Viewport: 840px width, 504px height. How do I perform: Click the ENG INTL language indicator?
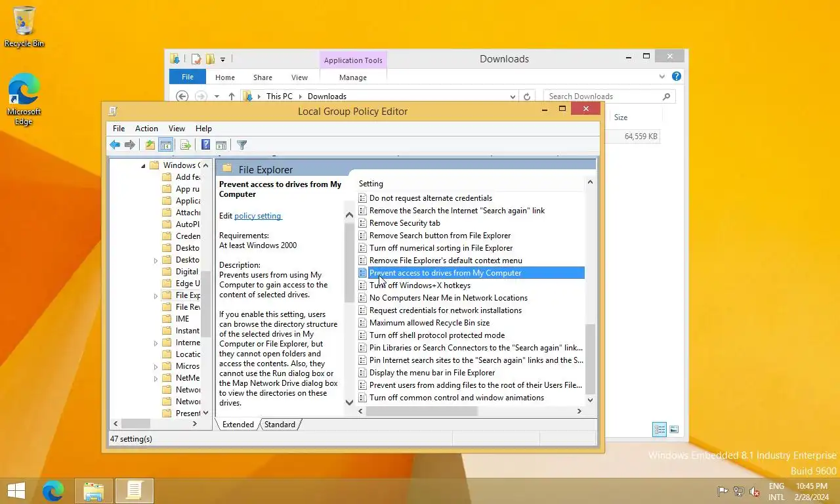point(776,492)
